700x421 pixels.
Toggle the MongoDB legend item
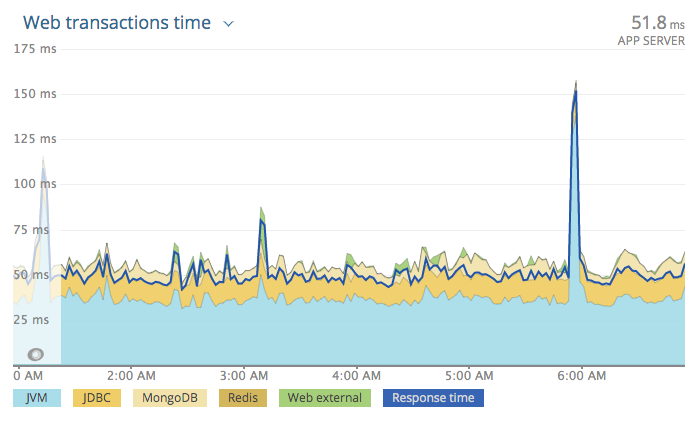pyautogui.click(x=169, y=398)
